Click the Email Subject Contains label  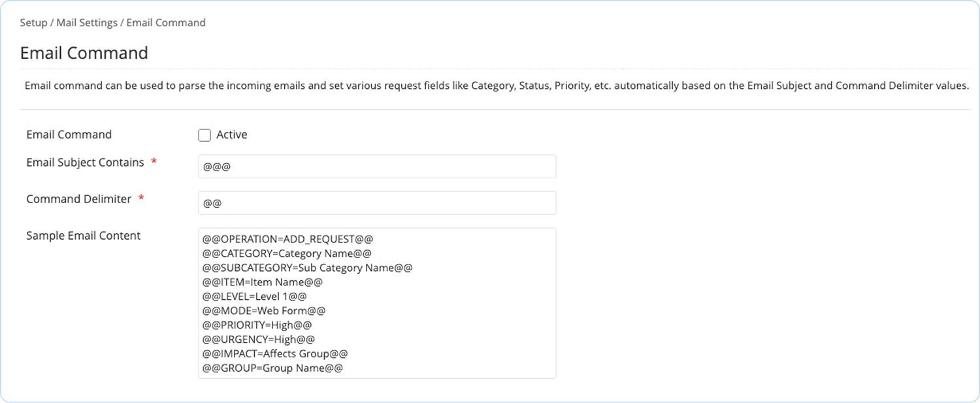(85, 162)
